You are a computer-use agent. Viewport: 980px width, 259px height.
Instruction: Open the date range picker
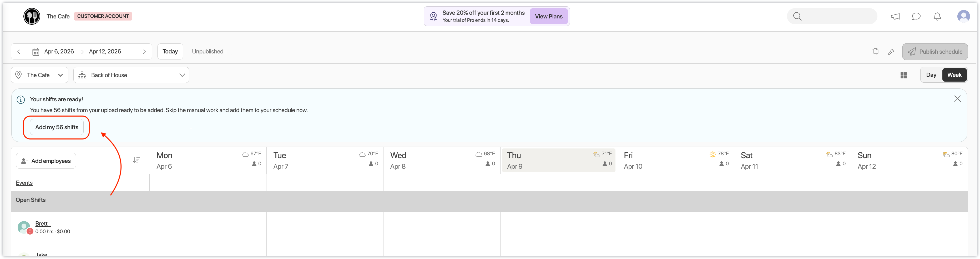(x=82, y=52)
